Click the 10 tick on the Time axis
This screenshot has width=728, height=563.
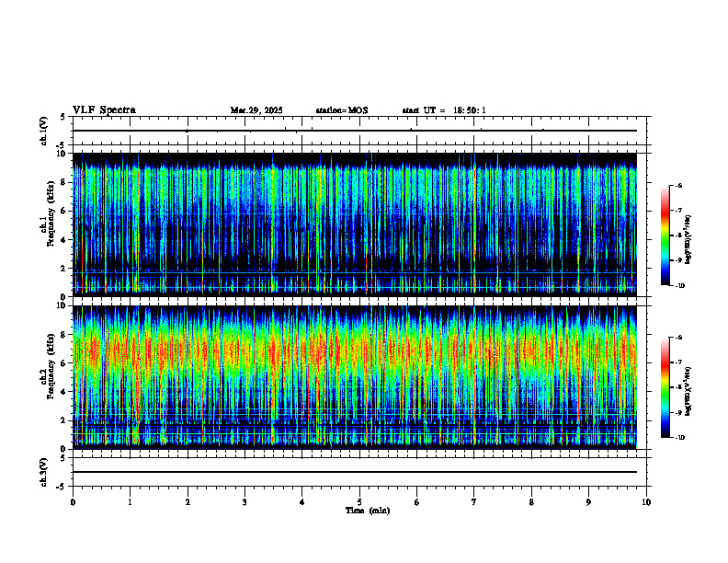(x=646, y=502)
